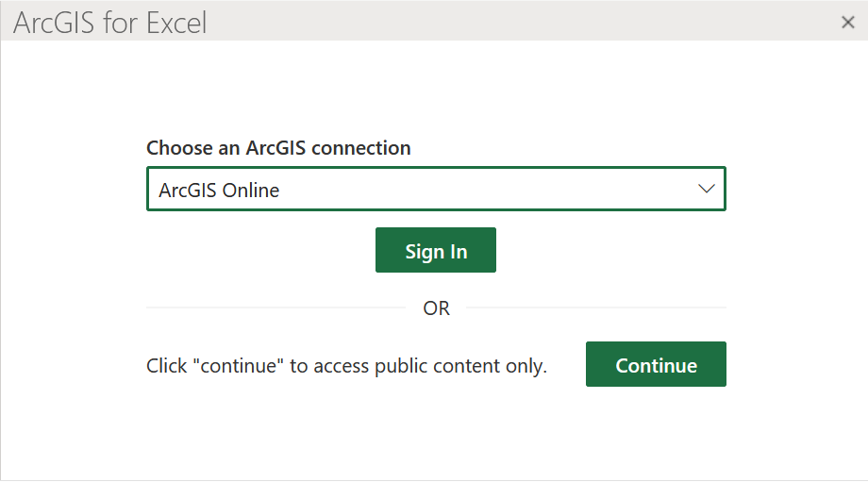Click the 'Choose an ArcGIS connection' label
Image resolution: width=868 pixels, height=482 pixels.
tap(278, 148)
